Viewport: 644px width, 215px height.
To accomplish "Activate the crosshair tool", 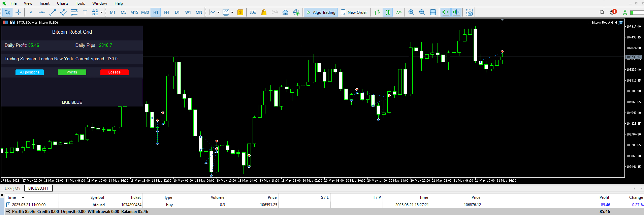I will pos(19,12).
